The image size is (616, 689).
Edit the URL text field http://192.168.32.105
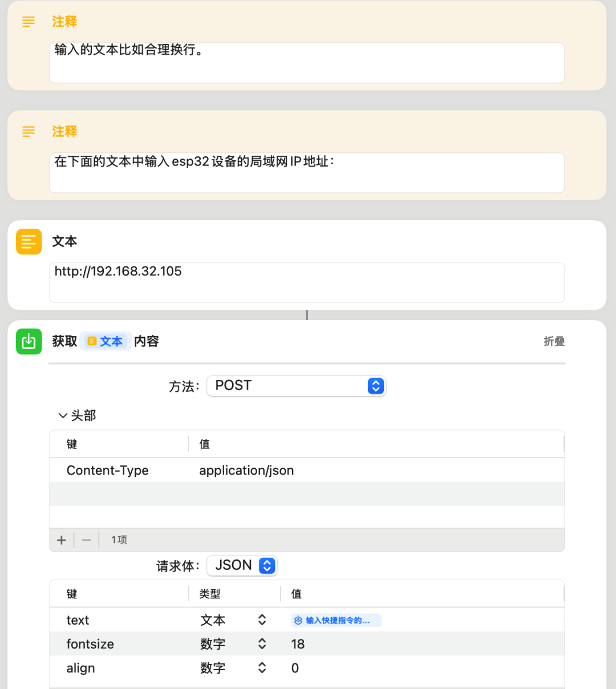click(x=306, y=282)
